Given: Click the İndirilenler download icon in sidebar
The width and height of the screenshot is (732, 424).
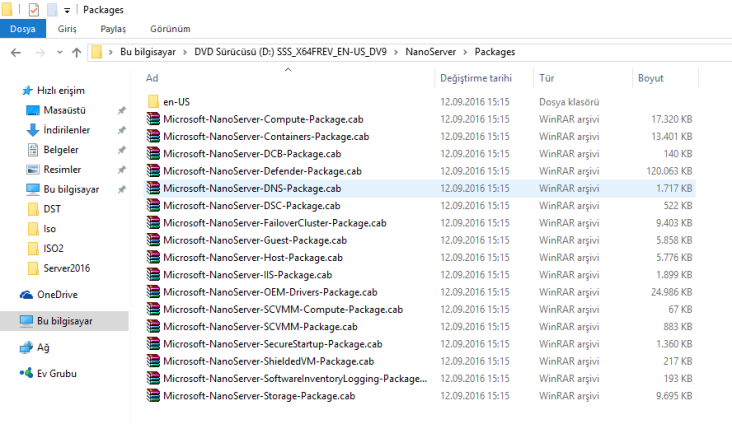Looking at the screenshot, I should 33,130.
